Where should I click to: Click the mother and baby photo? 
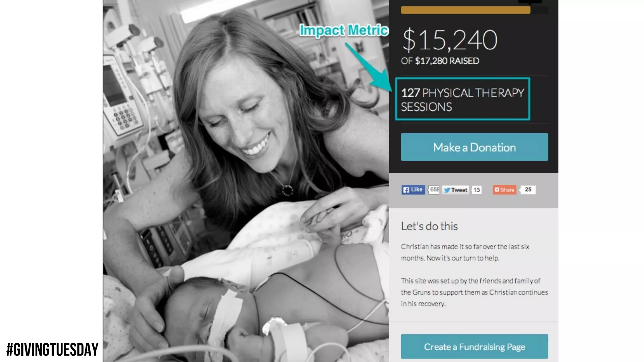click(x=246, y=181)
